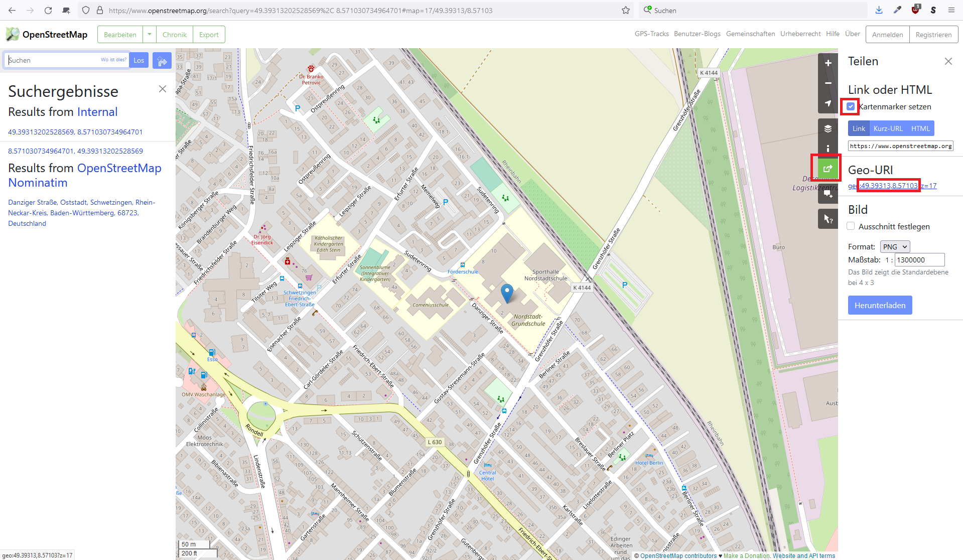This screenshot has height=560, width=963.
Task: Activate the eyedropper extension icon
Action: tap(898, 10)
